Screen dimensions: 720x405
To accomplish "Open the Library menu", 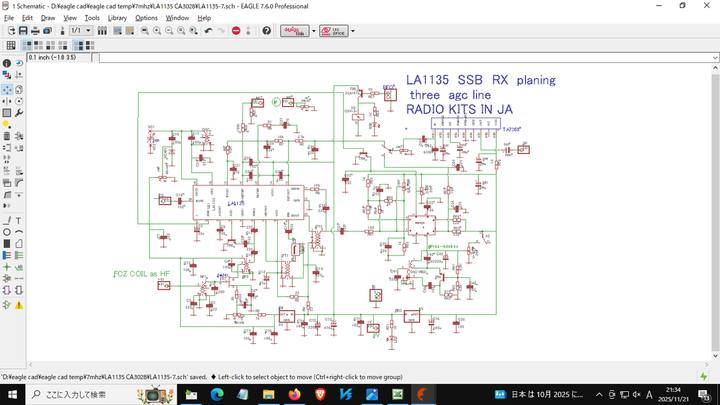I will [x=117, y=18].
